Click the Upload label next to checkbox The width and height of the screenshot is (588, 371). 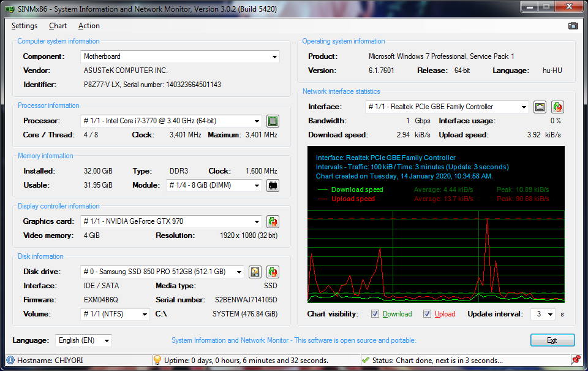pos(445,314)
